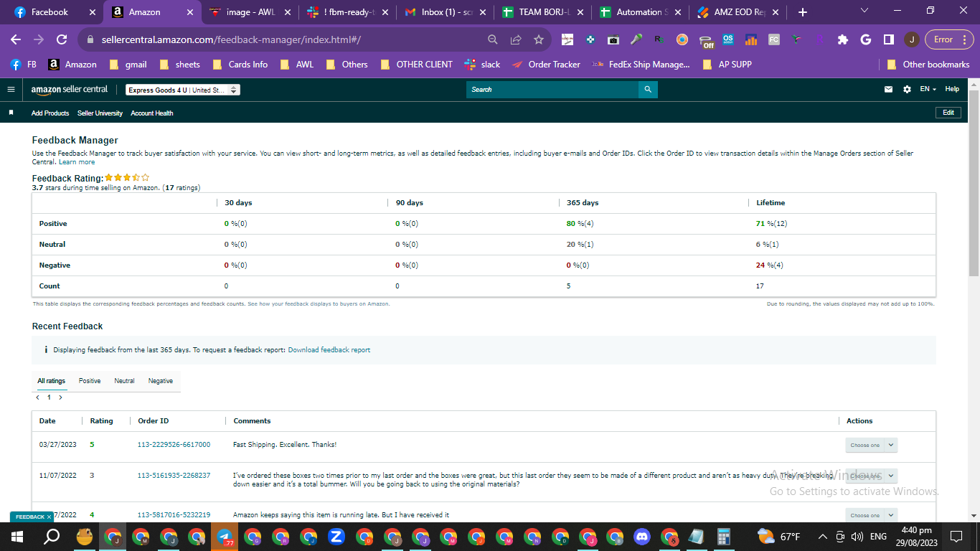The image size is (980, 551).
Task: Open the FedEx Ship Manager bookmark
Action: coord(641,65)
